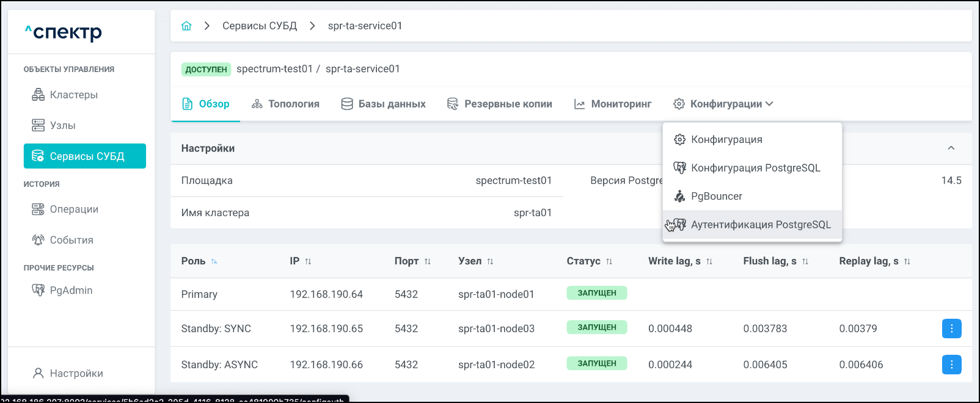Screen dimensions: 980x403
Task: Open actions menu for Standby: ASYNC row
Action: (x=951, y=365)
